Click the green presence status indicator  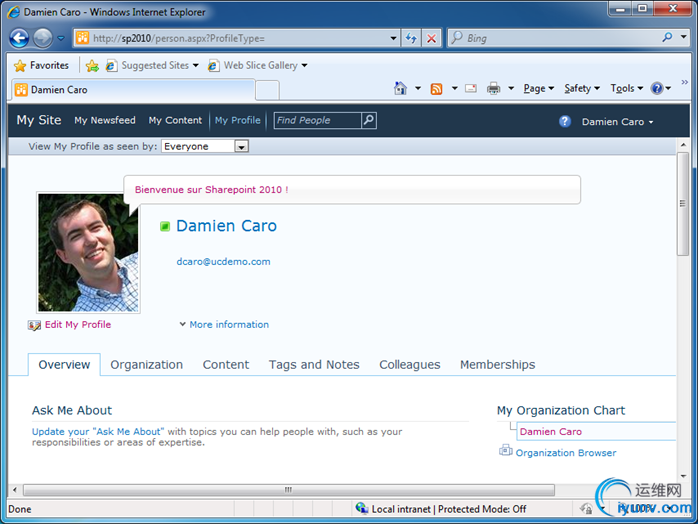tap(165, 227)
